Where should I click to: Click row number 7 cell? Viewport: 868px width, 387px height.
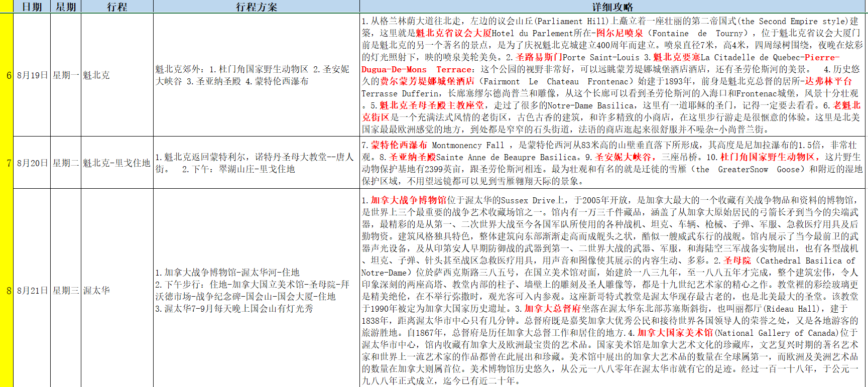(x=7, y=163)
